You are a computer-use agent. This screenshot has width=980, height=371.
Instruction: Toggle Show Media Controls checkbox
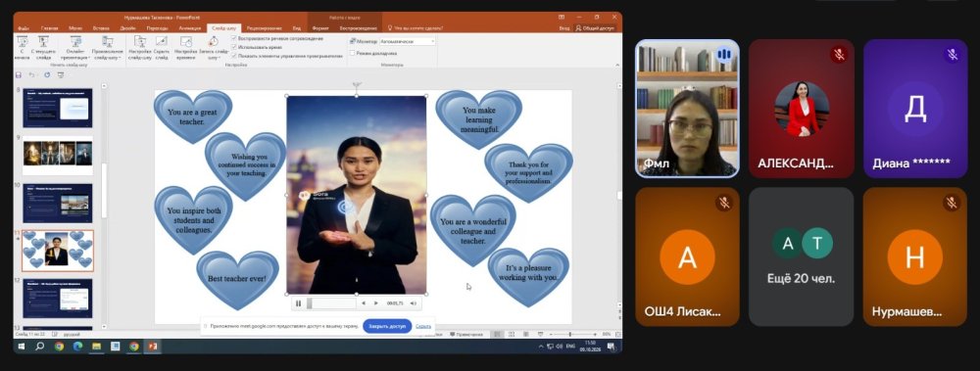[x=234, y=55]
